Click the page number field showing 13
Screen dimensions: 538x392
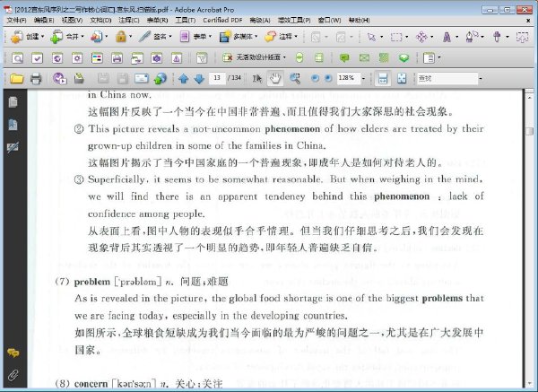pos(217,78)
